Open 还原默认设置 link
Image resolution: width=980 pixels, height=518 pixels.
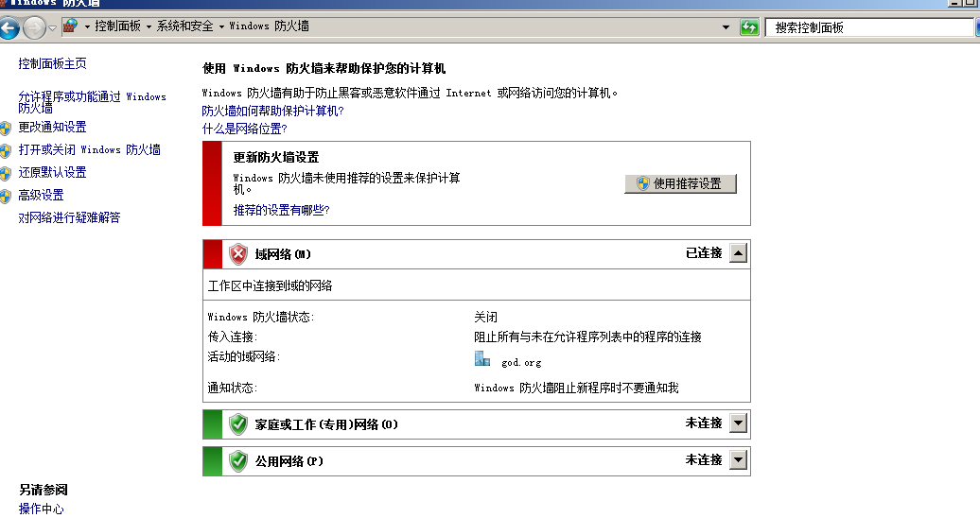[53, 172]
